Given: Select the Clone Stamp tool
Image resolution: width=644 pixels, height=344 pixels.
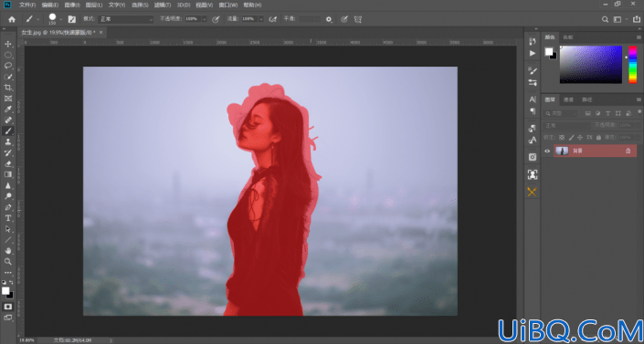Looking at the screenshot, I should coord(8,142).
